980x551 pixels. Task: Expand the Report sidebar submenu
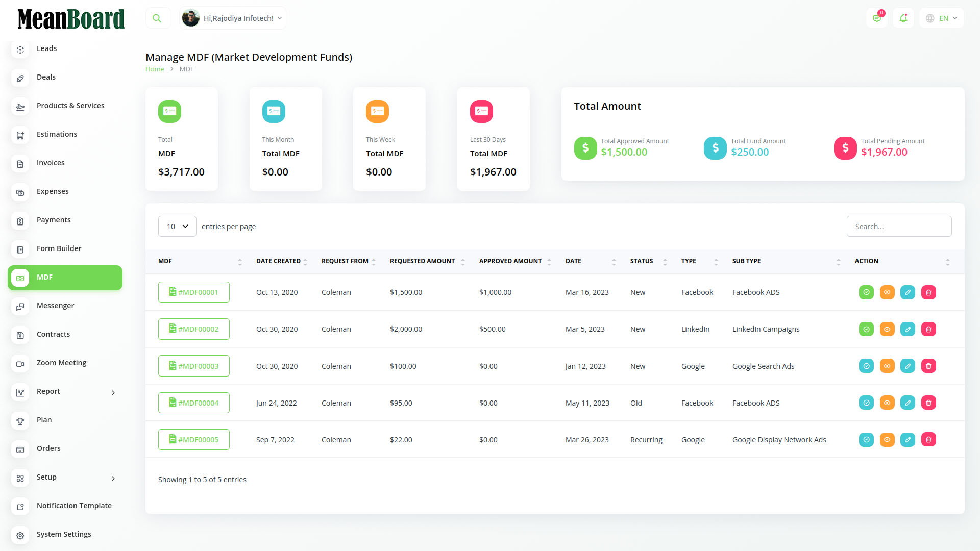65,392
